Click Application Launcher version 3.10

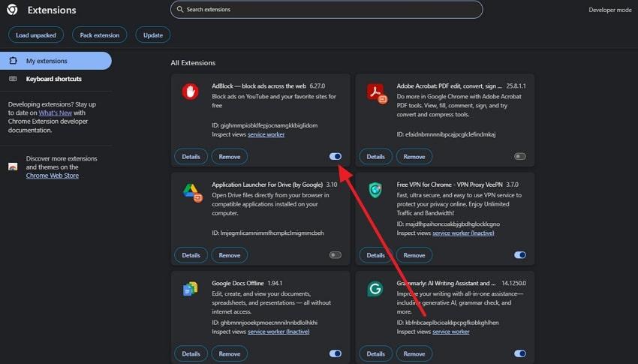(332, 185)
